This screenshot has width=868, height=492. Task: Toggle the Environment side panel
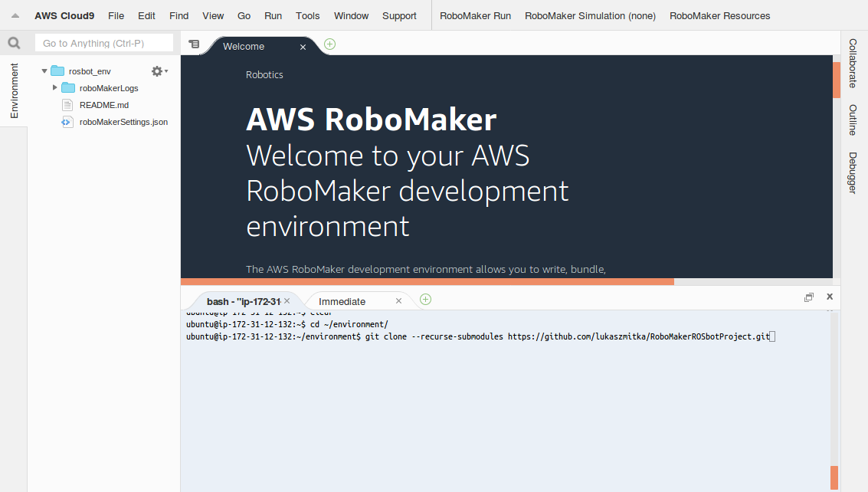pyautogui.click(x=14, y=91)
